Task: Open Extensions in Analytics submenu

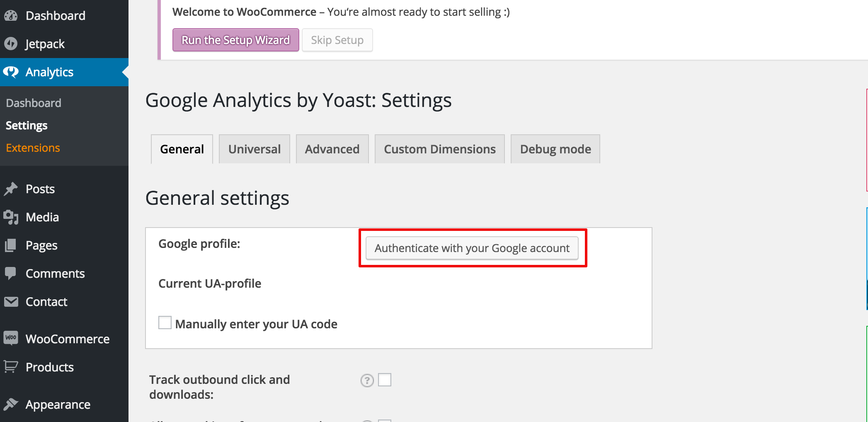Action: click(33, 148)
